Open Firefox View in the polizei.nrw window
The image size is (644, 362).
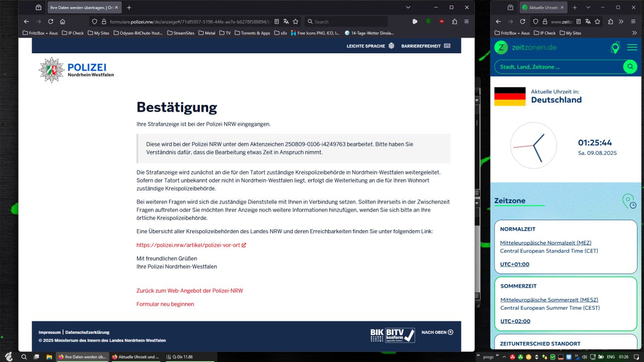click(x=38, y=8)
